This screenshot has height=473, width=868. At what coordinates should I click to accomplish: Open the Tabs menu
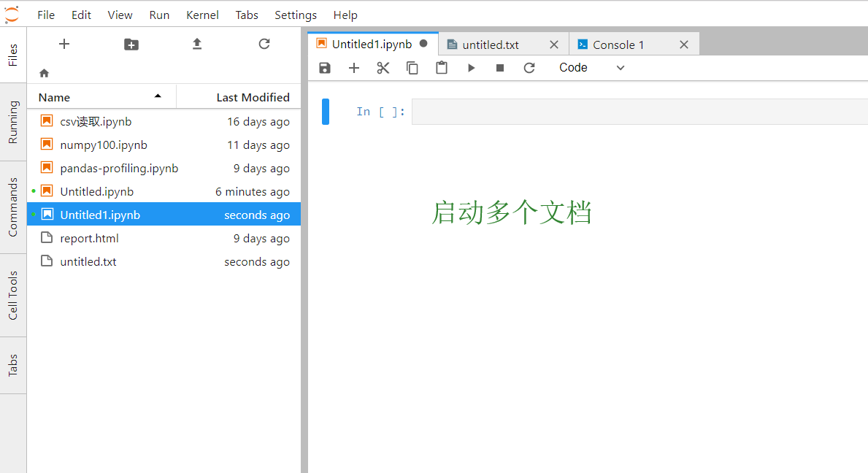click(x=247, y=15)
